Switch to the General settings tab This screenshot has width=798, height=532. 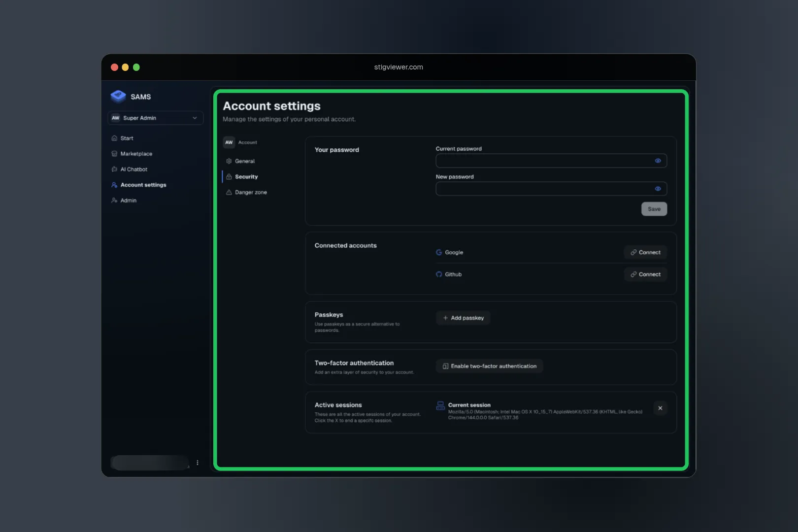pyautogui.click(x=245, y=161)
